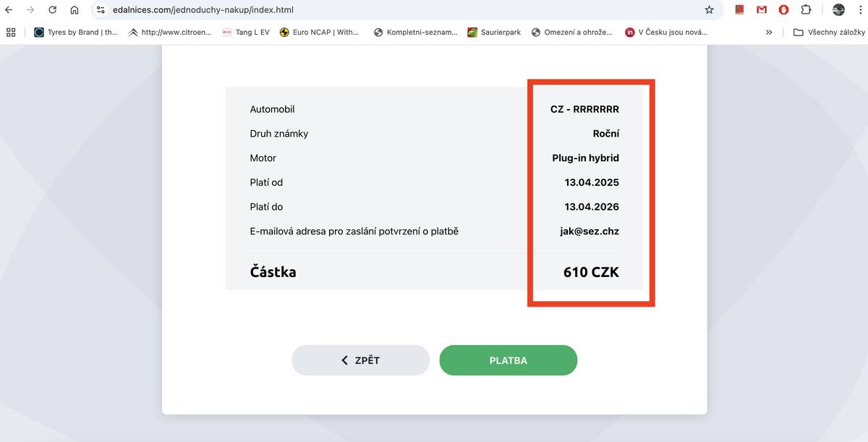Click the green PLATBA button
The width and height of the screenshot is (868, 442).
pyautogui.click(x=508, y=360)
